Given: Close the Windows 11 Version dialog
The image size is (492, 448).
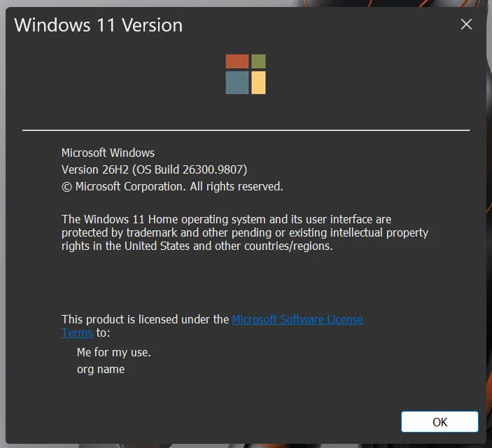Looking at the screenshot, I should click(x=466, y=24).
